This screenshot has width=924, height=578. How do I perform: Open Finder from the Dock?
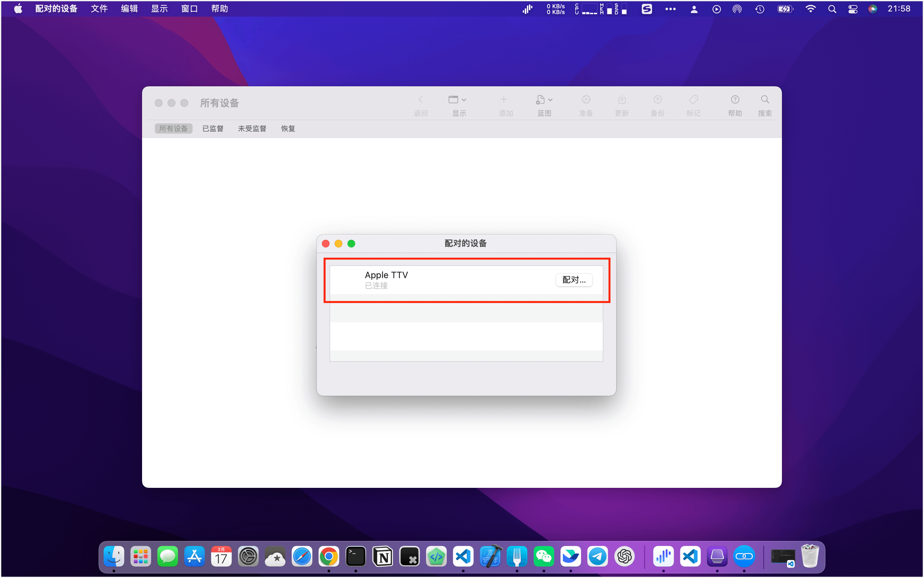point(114,556)
